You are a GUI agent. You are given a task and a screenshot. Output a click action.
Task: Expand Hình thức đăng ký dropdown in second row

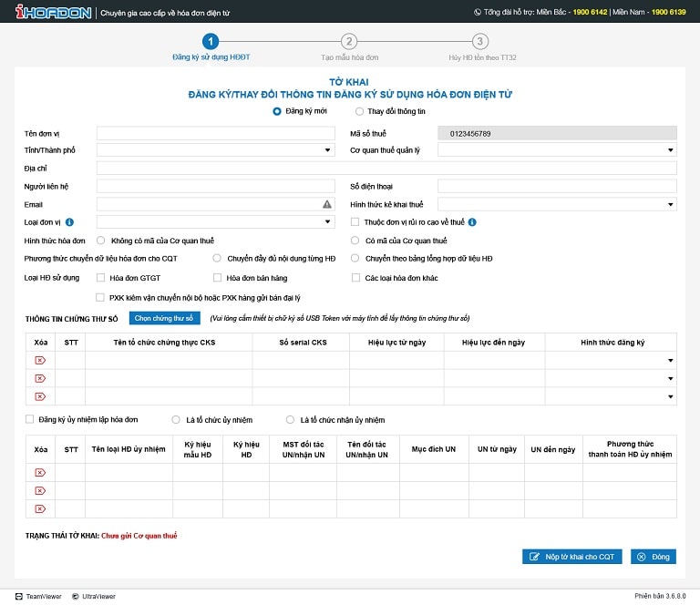[671, 379]
